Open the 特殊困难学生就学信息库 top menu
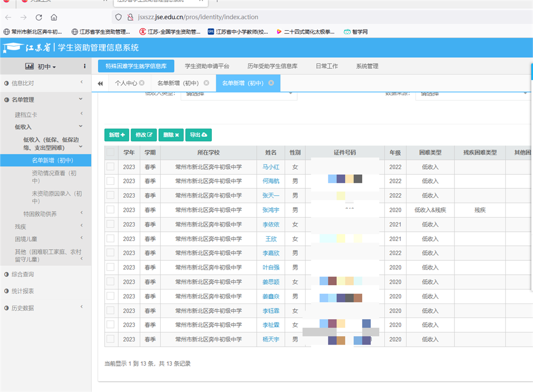Screen dimensions: 533x392 click(x=136, y=66)
